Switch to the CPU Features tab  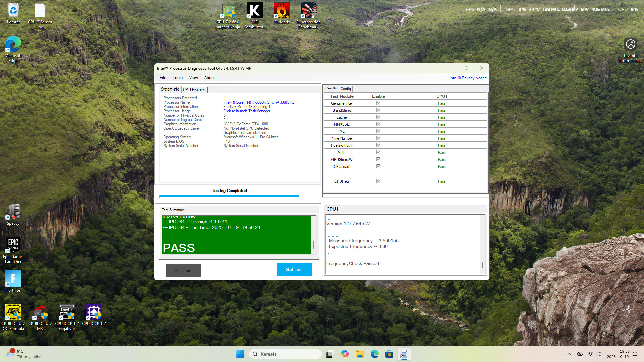pyautogui.click(x=194, y=89)
